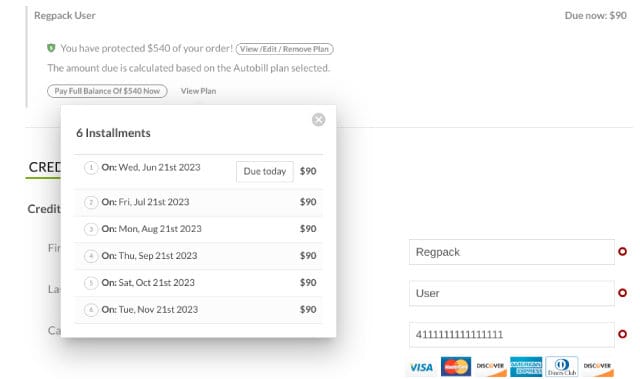Click the required marker beside Regpack field
This screenshot has height=379, width=640.
pos(622,252)
